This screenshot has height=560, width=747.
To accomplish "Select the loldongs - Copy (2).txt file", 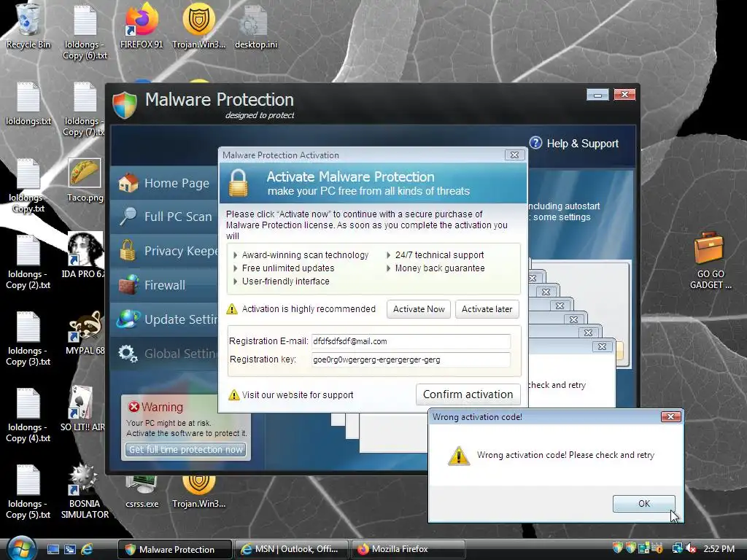I will [x=28, y=262].
